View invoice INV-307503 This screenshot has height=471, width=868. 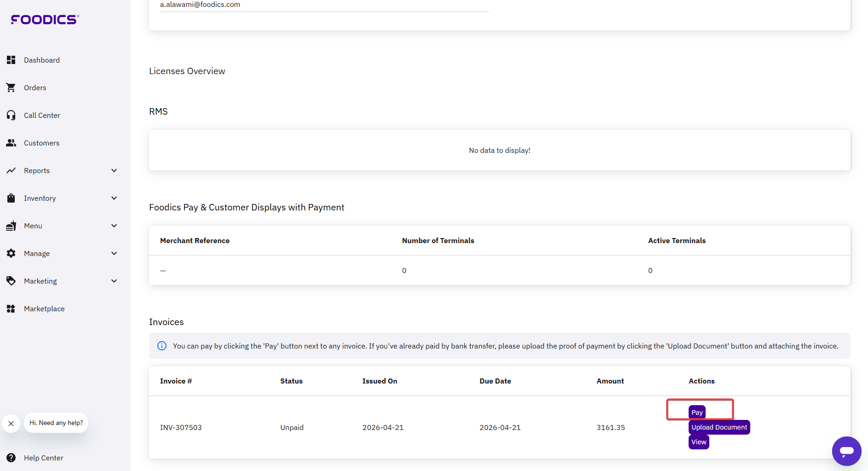(699, 442)
